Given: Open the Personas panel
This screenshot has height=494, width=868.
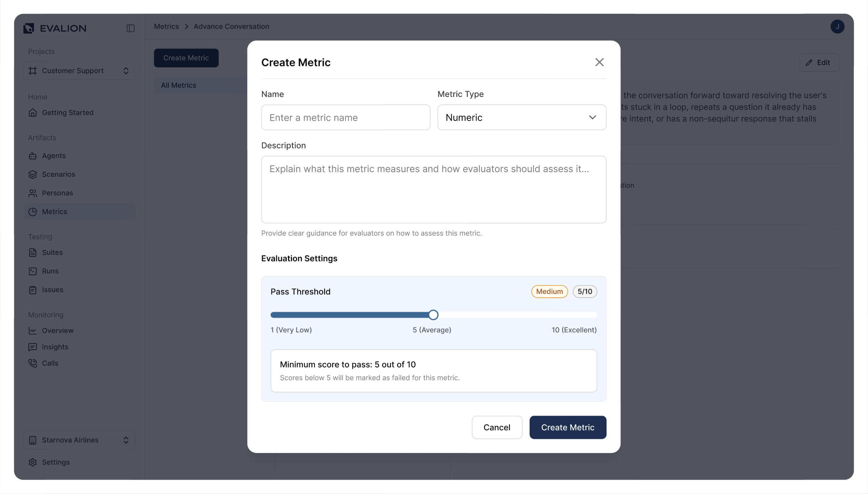Looking at the screenshot, I should coord(33,193).
